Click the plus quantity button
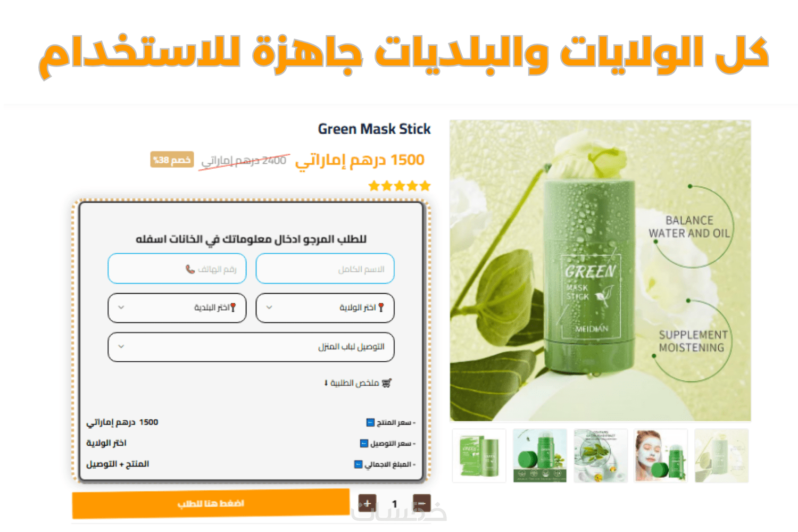 point(367,503)
